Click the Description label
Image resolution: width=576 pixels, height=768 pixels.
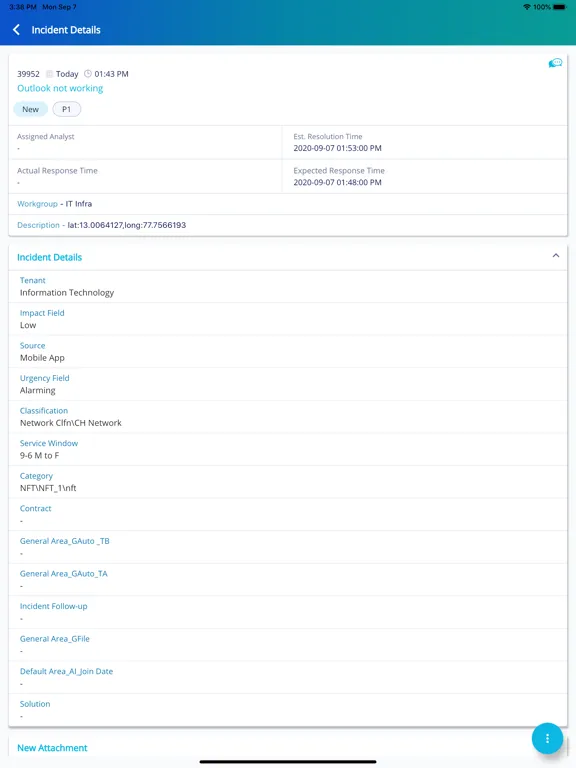38,225
